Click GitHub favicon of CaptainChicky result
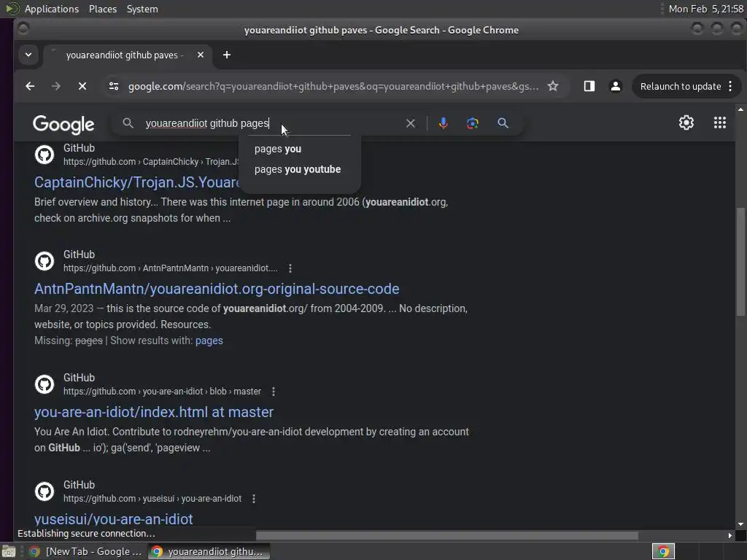 pos(44,155)
